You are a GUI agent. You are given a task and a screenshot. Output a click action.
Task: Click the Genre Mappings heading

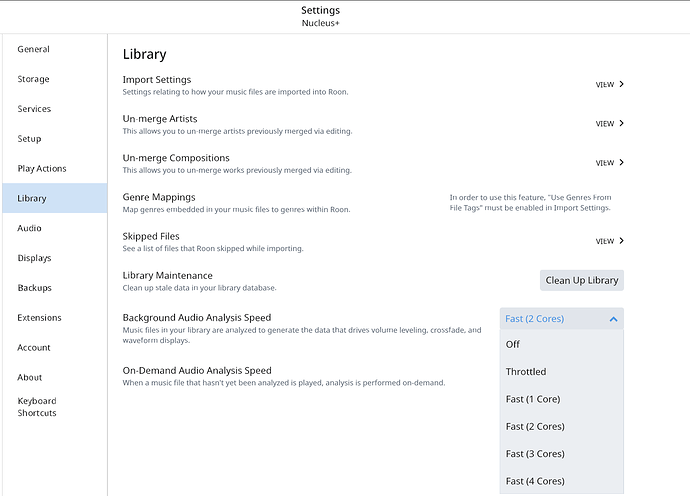tap(159, 197)
